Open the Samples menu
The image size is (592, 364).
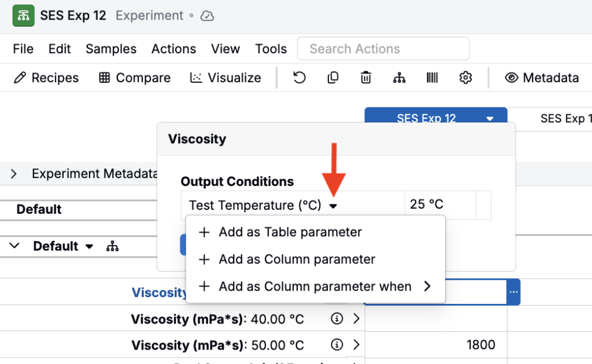click(x=111, y=49)
